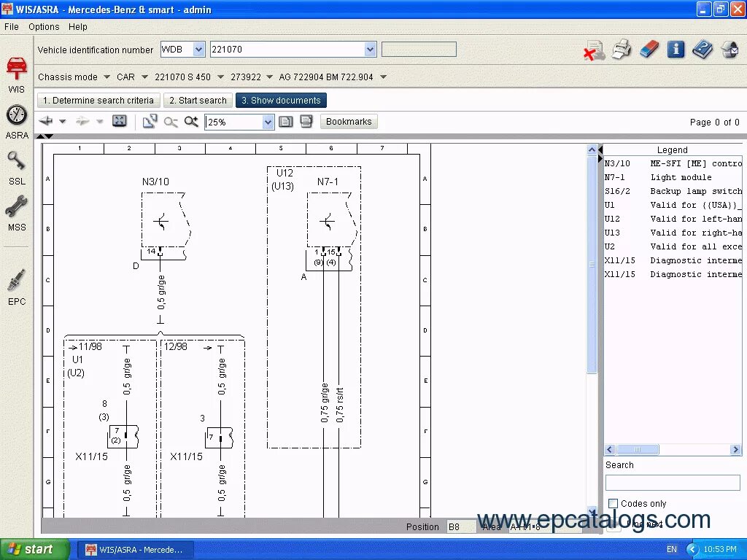The image size is (747, 560).
Task: Click the document list view icon
Action: coord(306,122)
